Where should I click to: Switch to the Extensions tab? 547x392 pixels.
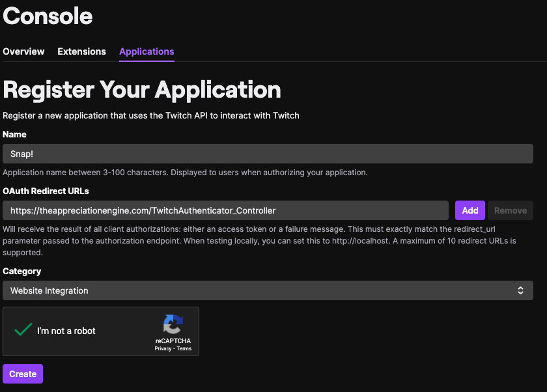tap(81, 51)
